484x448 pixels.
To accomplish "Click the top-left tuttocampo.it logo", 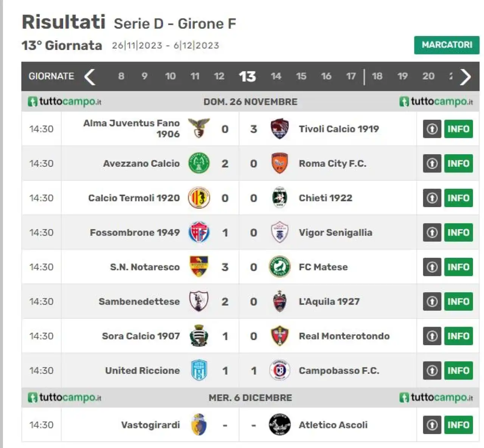I will [64, 102].
